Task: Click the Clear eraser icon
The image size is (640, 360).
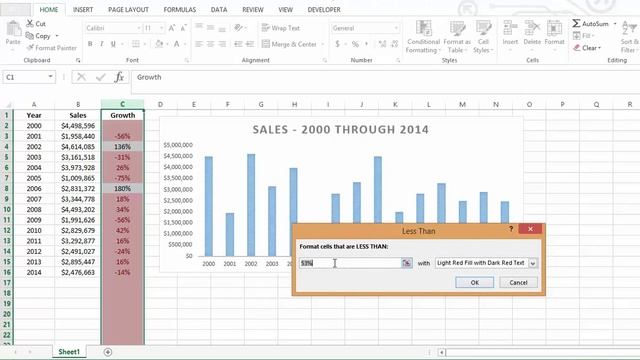Action: click(577, 48)
